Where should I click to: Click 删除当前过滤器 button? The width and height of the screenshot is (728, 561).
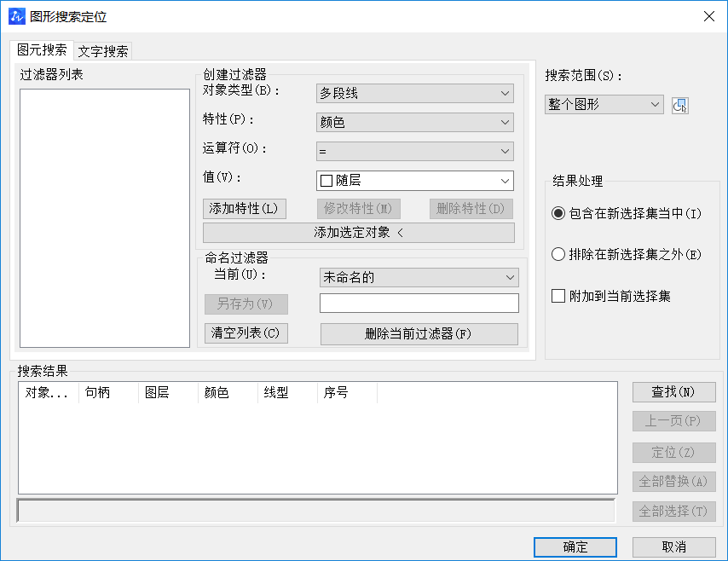coord(419,334)
